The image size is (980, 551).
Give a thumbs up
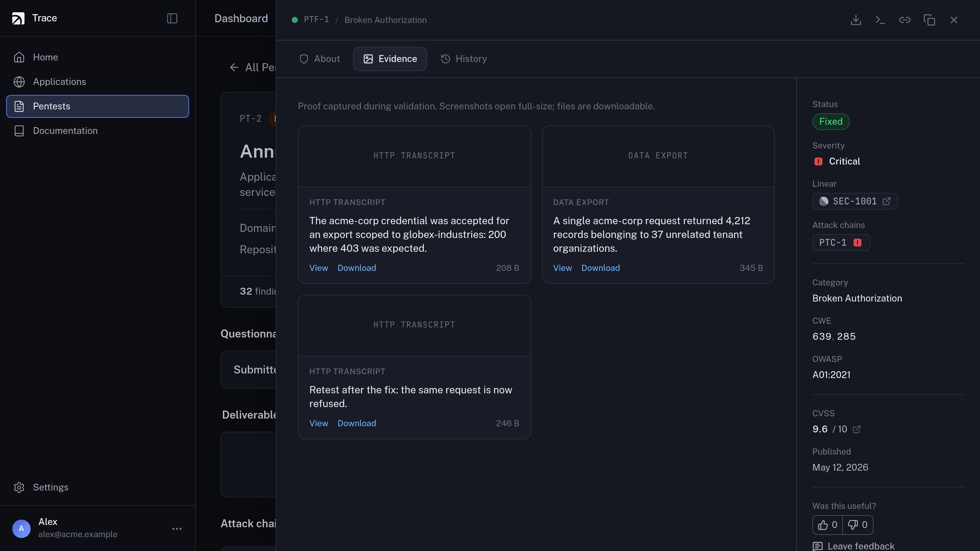(828, 525)
